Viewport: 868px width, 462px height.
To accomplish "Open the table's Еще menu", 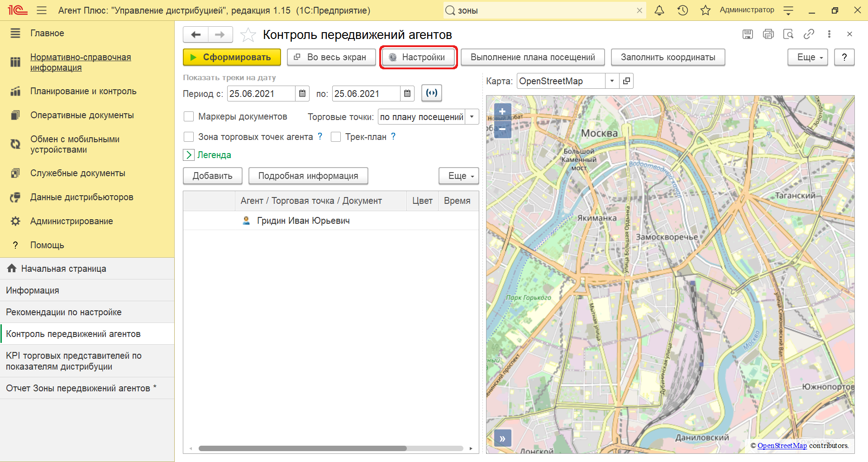I will pos(458,176).
